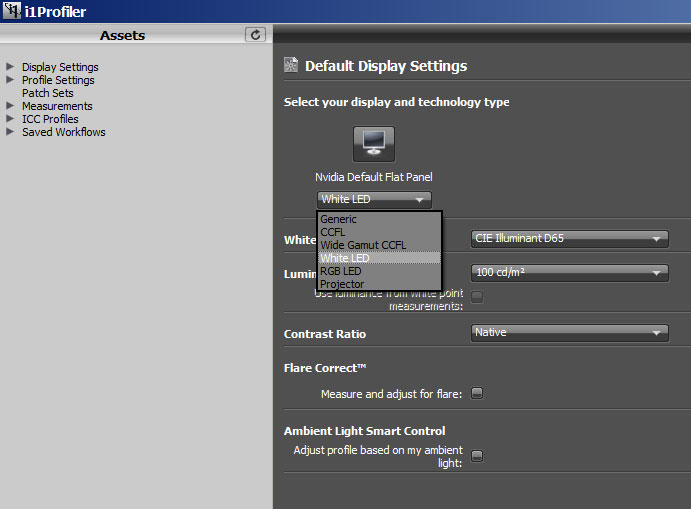This screenshot has width=691, height=509.
Task: Expand the ICC Profiles tree arrow
Action: (10, 119)
